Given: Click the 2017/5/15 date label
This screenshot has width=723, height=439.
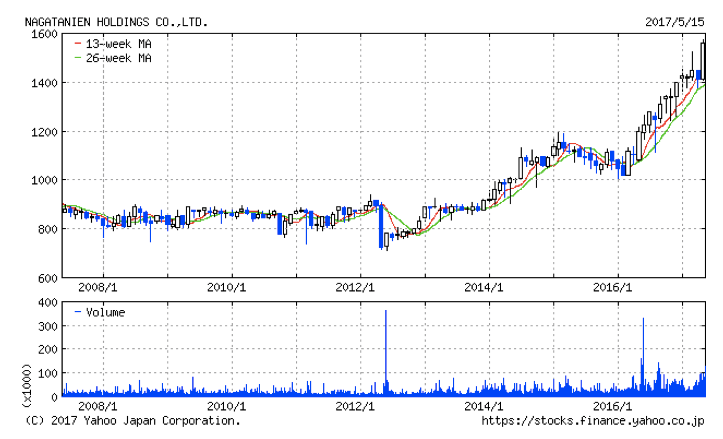Looking at the screenshot, I should pos(676,21).
